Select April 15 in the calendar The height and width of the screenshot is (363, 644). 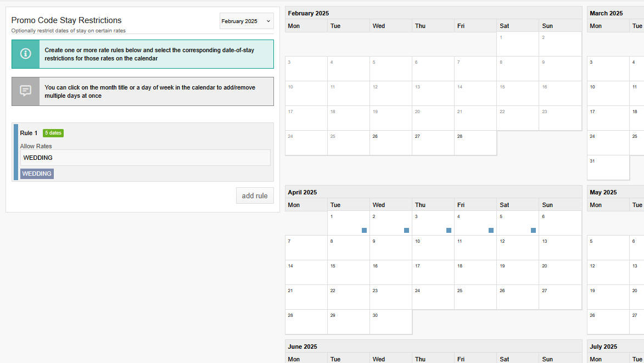348,272
